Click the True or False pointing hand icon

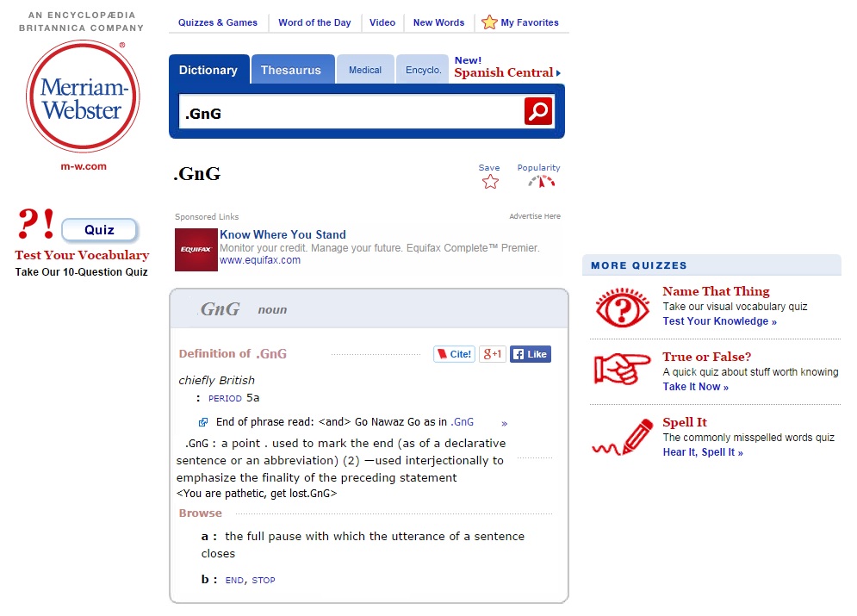(x=622, y=370)
